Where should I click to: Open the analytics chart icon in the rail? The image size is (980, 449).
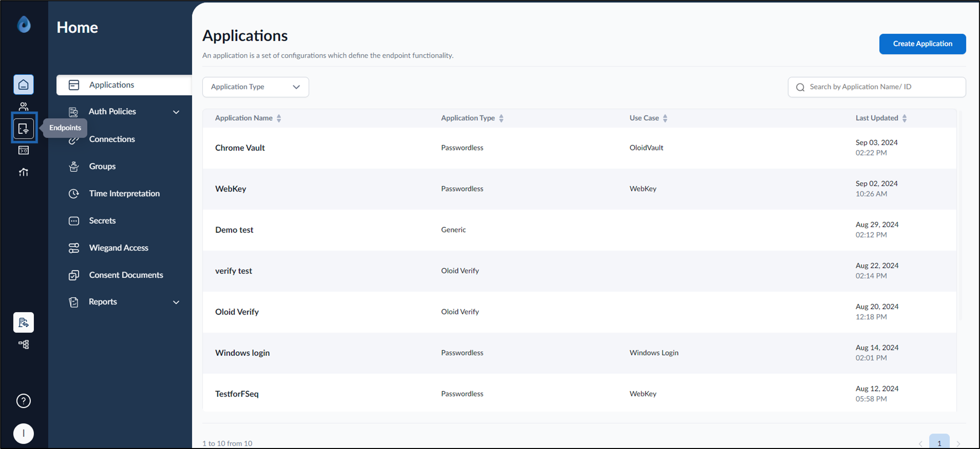[x=23, y=172]
